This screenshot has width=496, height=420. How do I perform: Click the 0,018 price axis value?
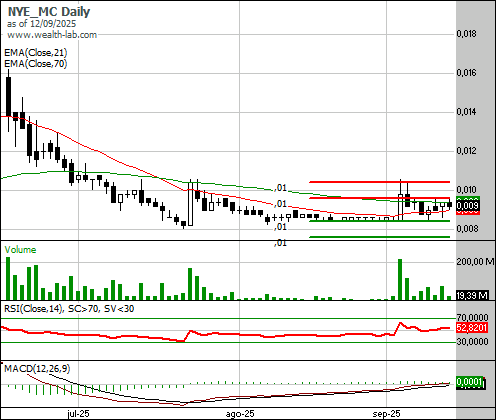(x=467, y=34)
